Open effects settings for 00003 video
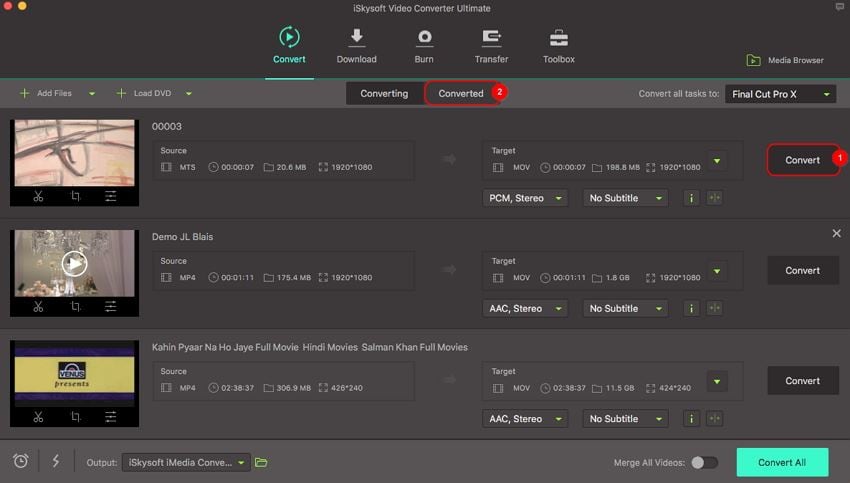 [111, 196]
